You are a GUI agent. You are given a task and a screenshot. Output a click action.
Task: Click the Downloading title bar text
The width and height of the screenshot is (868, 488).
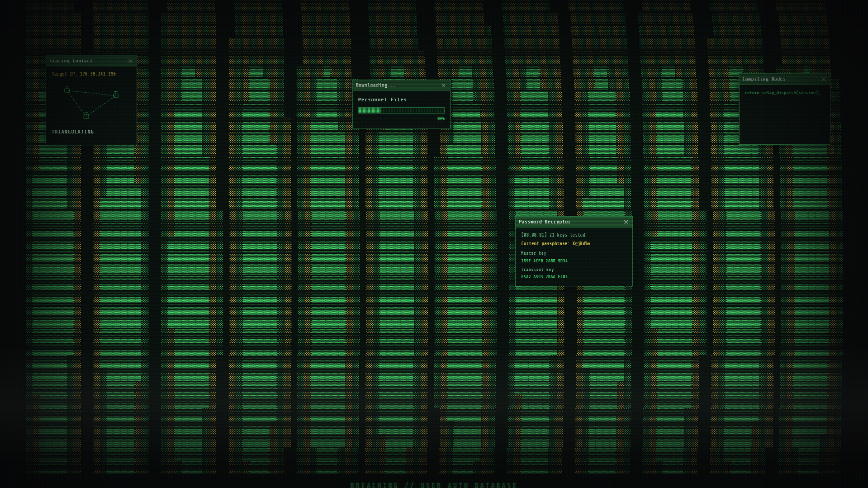click(x=375, y=85)
